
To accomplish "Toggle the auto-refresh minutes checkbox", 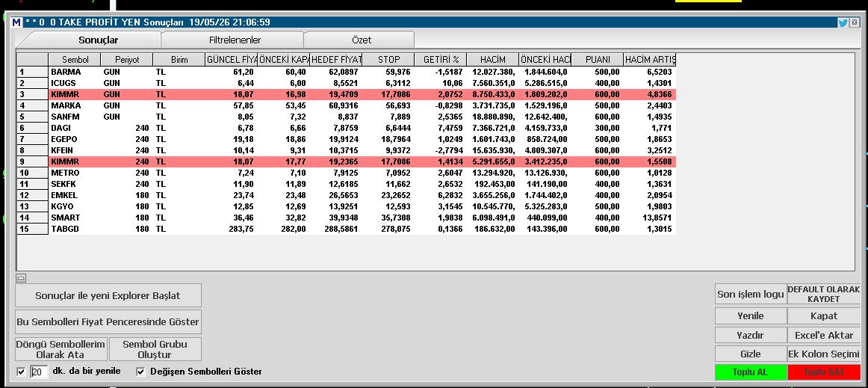I will point(21,372).
